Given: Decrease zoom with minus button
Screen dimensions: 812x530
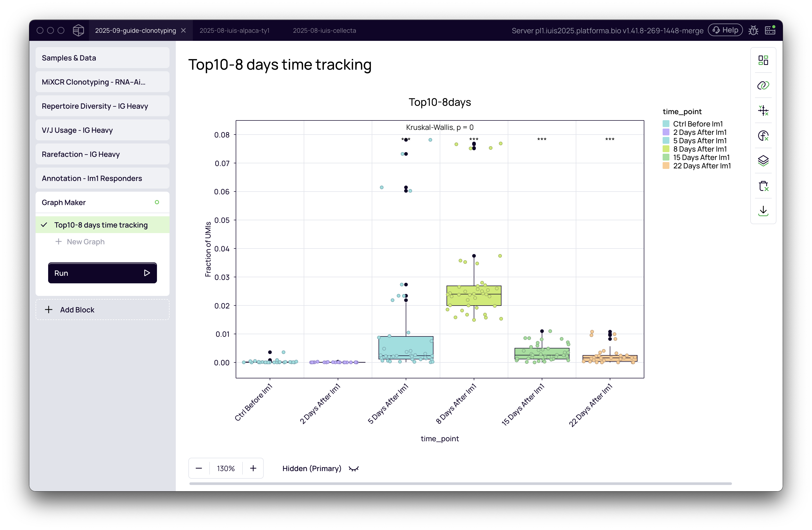Looking at the screenshot, I should tap(199, 468).
